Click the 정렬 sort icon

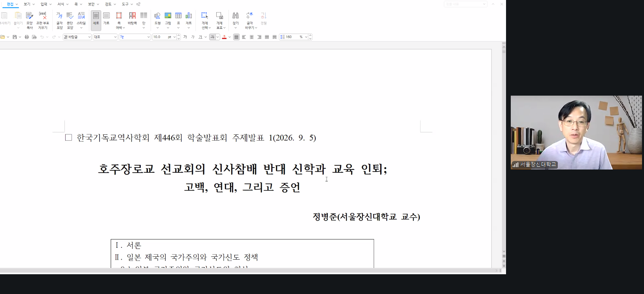[x=264, y=18]
